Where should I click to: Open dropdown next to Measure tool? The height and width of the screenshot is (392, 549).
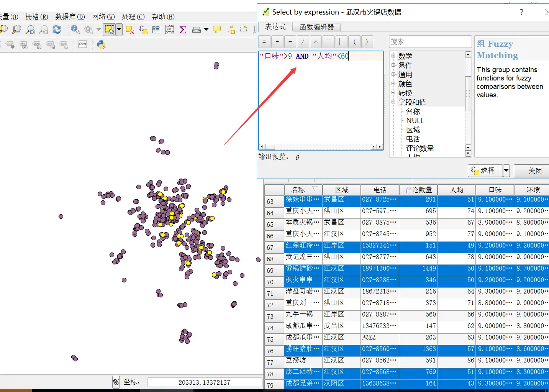pos(206,30)
